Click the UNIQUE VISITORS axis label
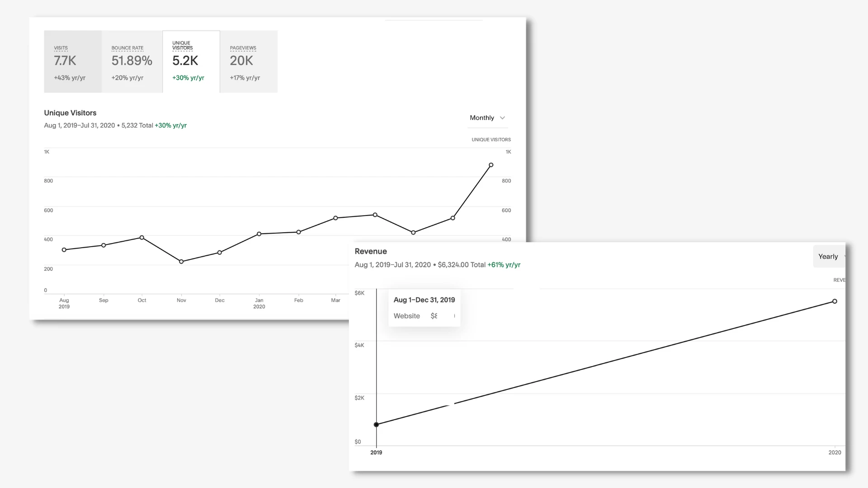This screenshot has height=488, width=868. [491, 140]
